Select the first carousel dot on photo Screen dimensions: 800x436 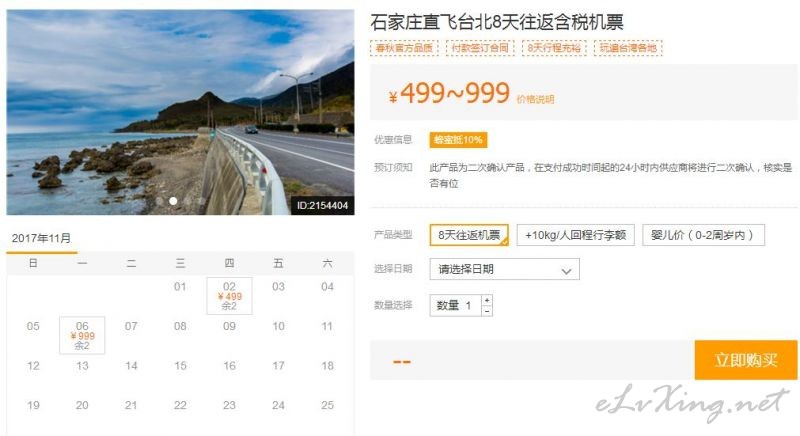tap(160, 201)
